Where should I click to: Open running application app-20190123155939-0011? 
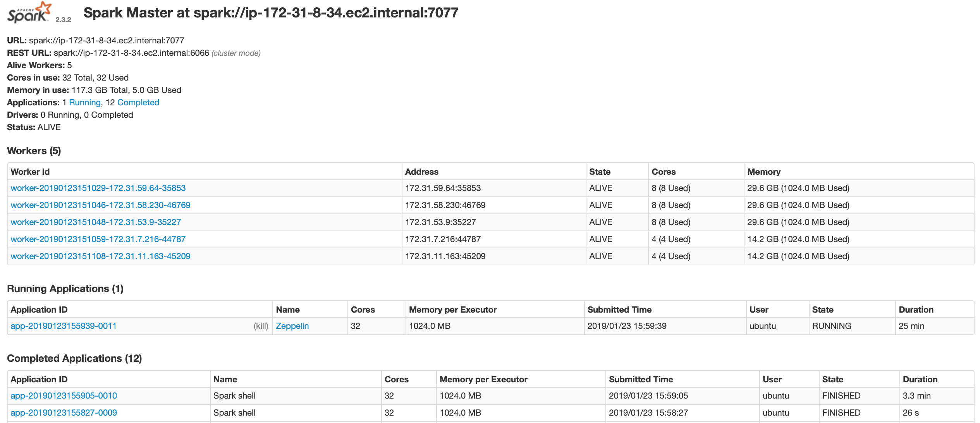click(64, 326)
